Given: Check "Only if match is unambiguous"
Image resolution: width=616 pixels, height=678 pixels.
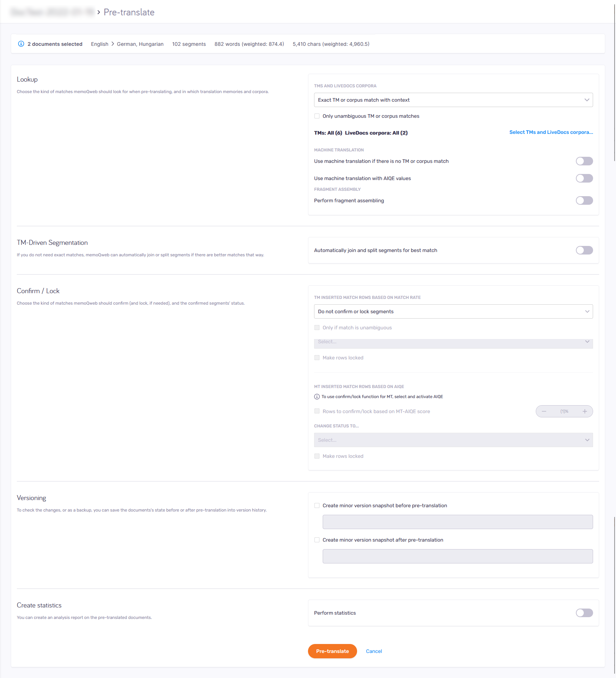Looking at the screenshot, I should [x=317, y=328].
